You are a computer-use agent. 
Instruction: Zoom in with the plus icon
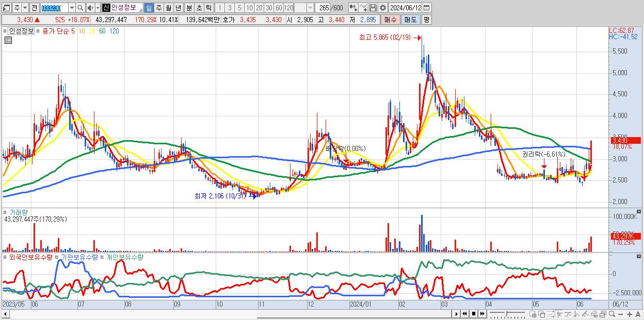pyautogui.click(x=629, y=314)
